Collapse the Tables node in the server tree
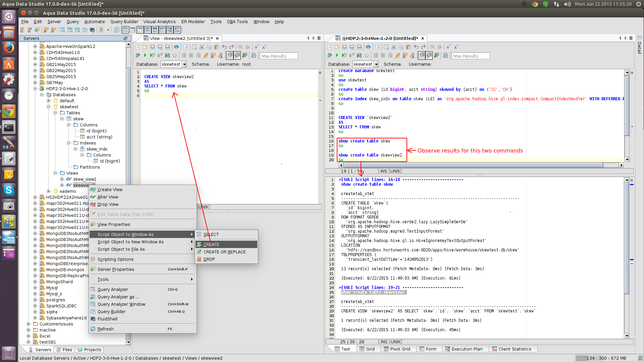Viewport: 644px width, 362px height. coord(55,113)
